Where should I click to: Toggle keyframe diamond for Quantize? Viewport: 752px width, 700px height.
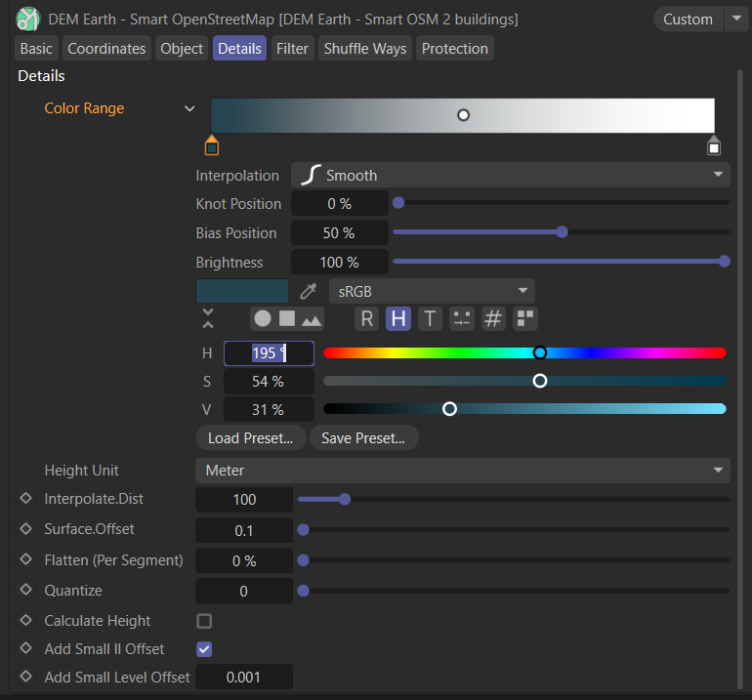(x=26, y=590)
